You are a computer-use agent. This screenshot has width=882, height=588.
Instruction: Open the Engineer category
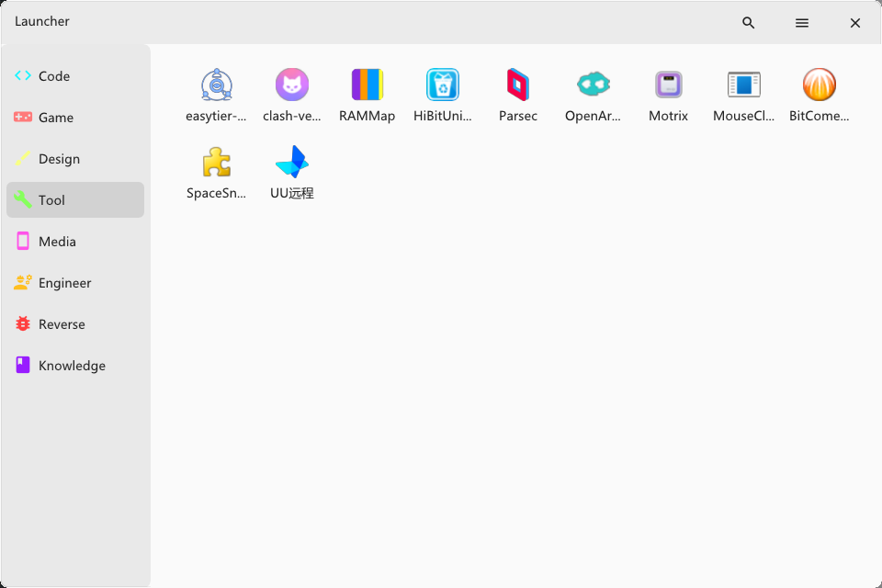[75, 282]
